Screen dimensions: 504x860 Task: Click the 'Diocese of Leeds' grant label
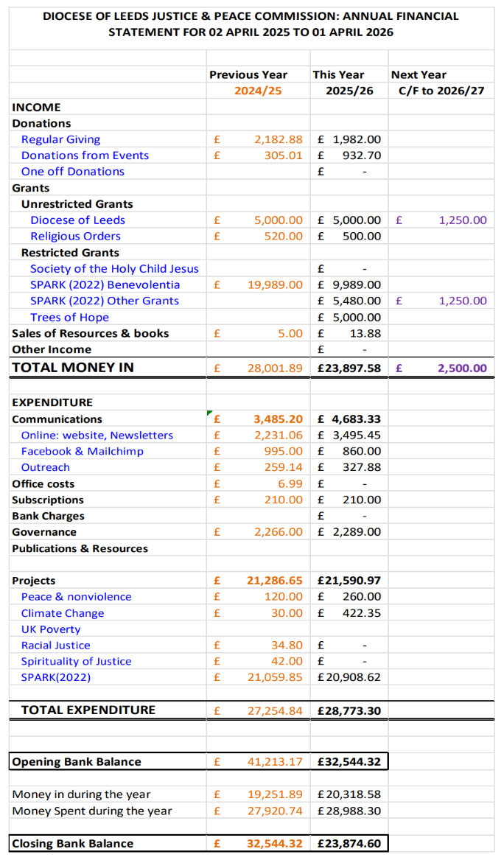[78, 220]
